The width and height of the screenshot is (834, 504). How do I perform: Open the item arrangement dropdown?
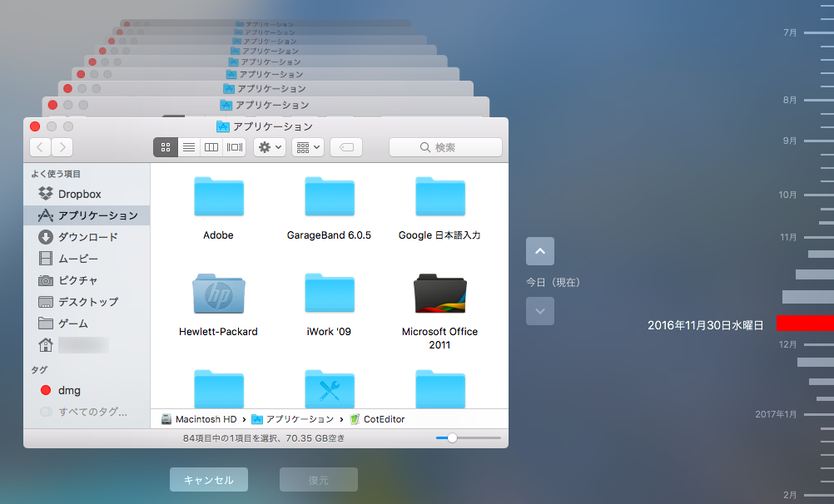308,147
